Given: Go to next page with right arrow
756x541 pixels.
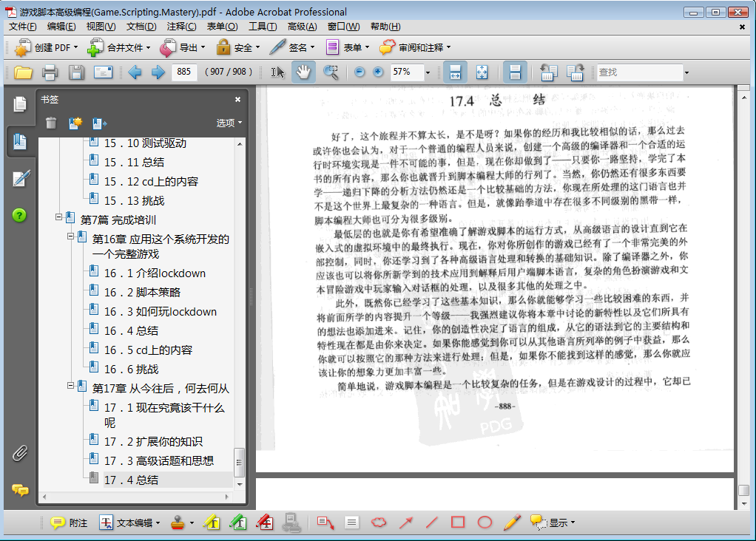Looking at the screenshot, I should point(158,72).
